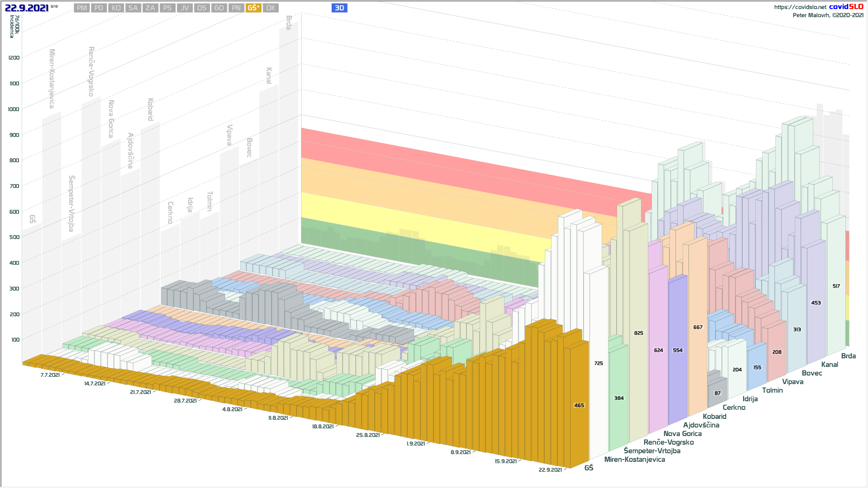Click the orange GŠ bar value 465
The width and height of the screenshot is (868, 488).
[x=579, y=405]
